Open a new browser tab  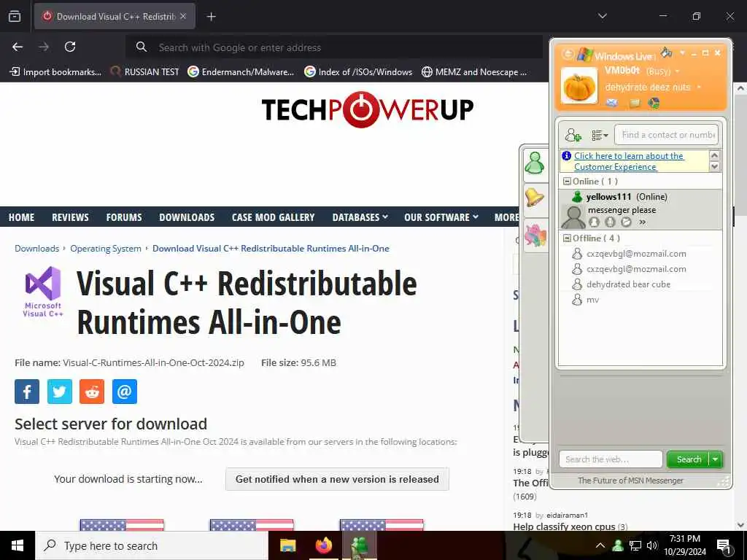point(211,17)
